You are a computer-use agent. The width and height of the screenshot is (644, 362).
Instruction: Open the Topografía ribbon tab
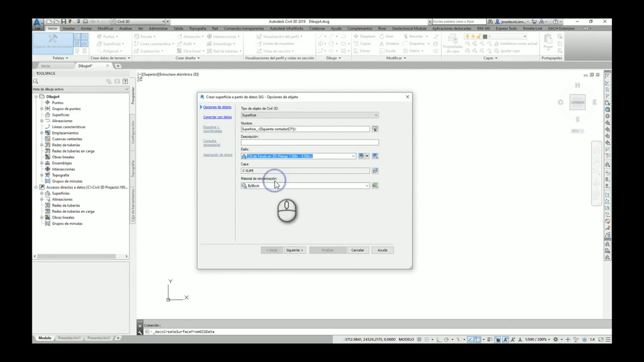197,28
